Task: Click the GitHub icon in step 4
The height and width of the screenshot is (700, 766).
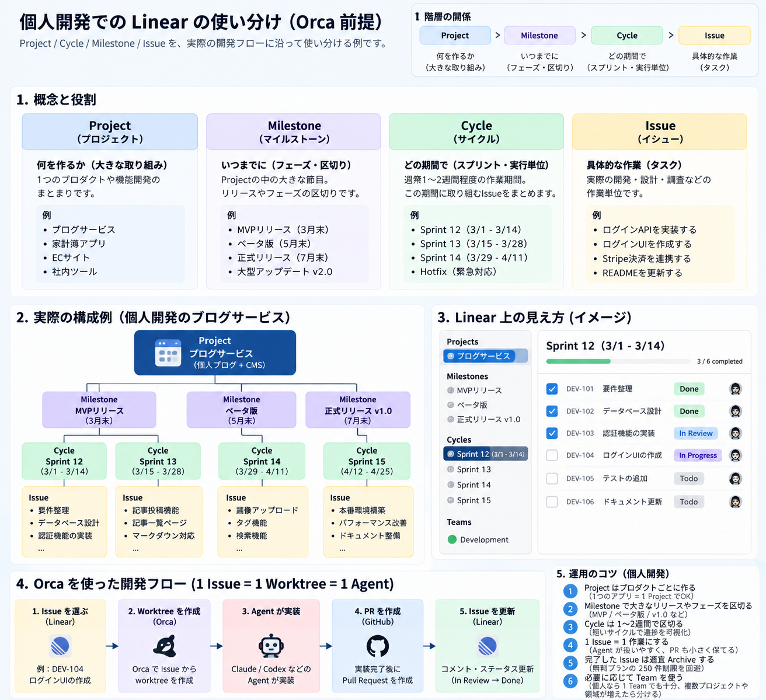Action: coord(378,646)
